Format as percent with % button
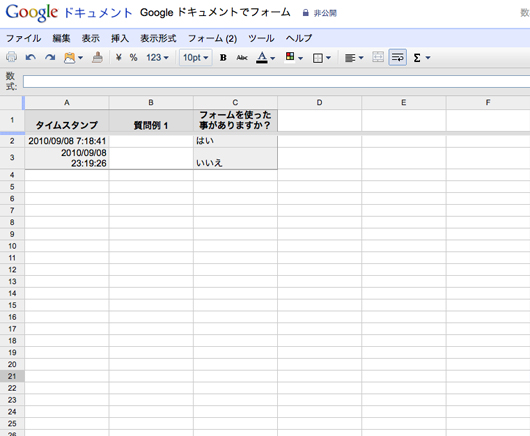 coord(134,58)
